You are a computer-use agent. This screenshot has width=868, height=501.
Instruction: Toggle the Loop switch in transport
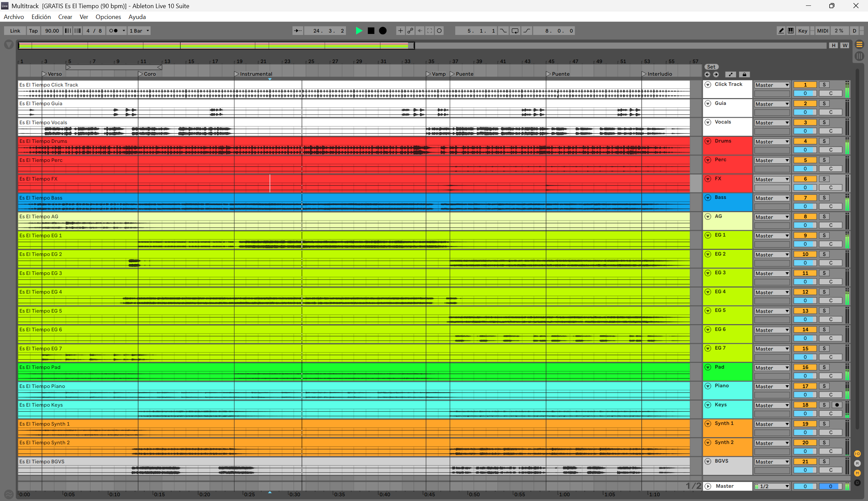click(515, 31)
